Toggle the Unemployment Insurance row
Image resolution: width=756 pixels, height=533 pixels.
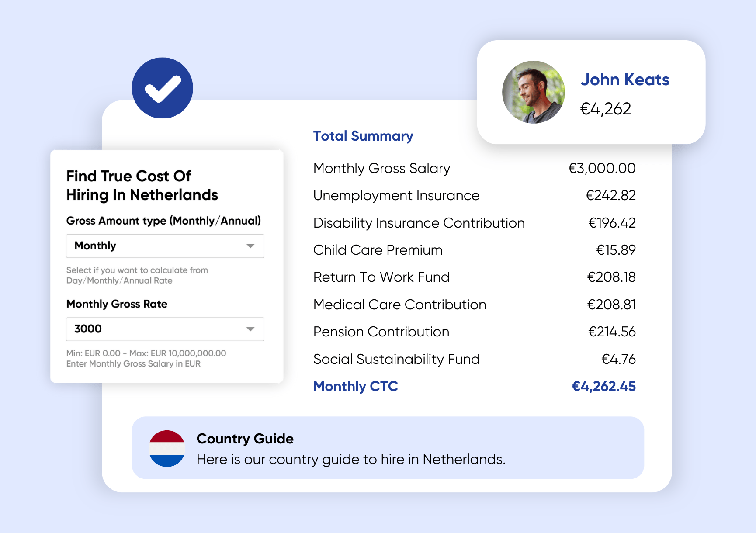pyautogui.click(x=395, y=195)
